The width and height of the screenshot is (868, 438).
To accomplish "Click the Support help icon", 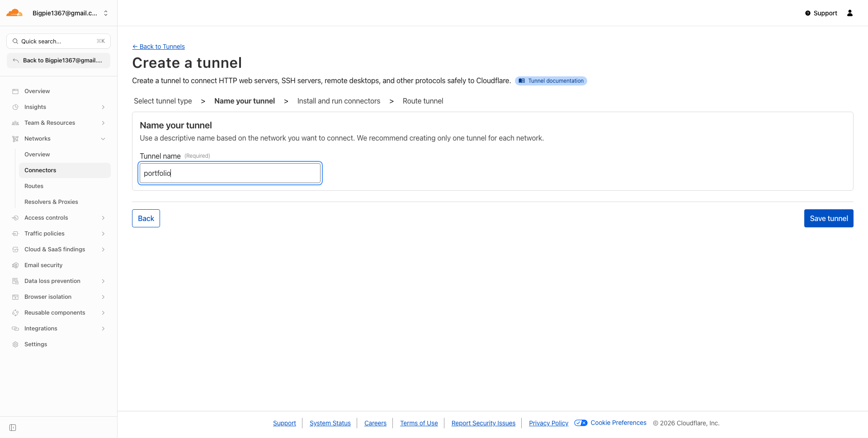I will [808, 13].
